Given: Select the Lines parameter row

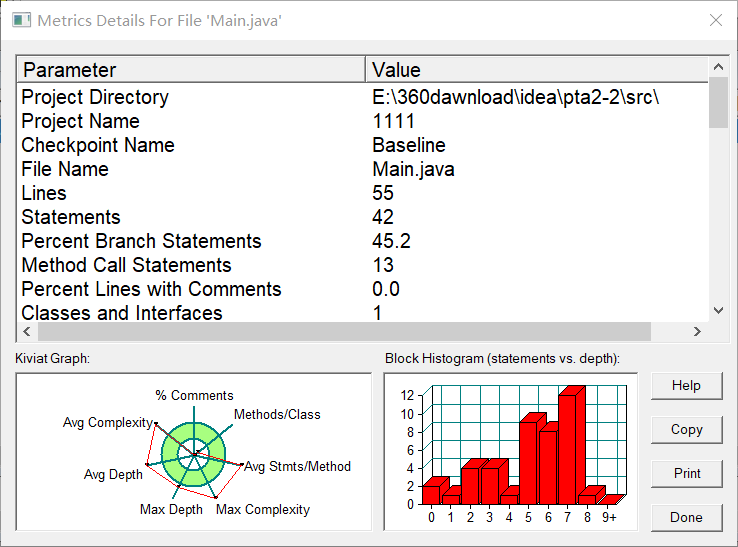Looking at the screenshot, I should coord(362,193).
